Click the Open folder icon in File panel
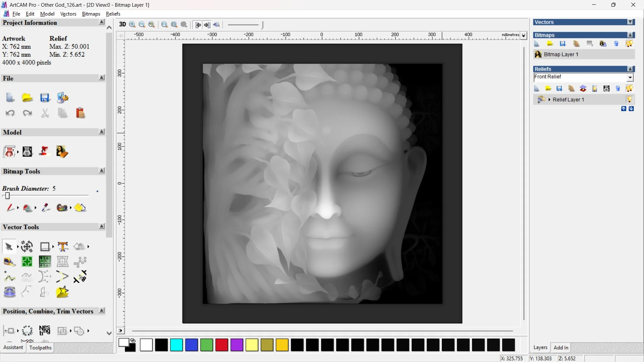The width and height of the screenshot is (644, 362). pyautogui.click(x=27, y=98)
